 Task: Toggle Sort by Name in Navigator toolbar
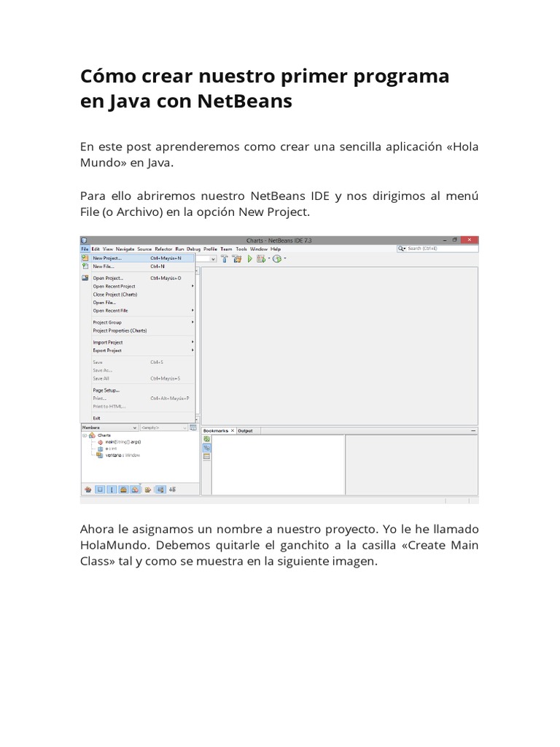pos(161,489)
